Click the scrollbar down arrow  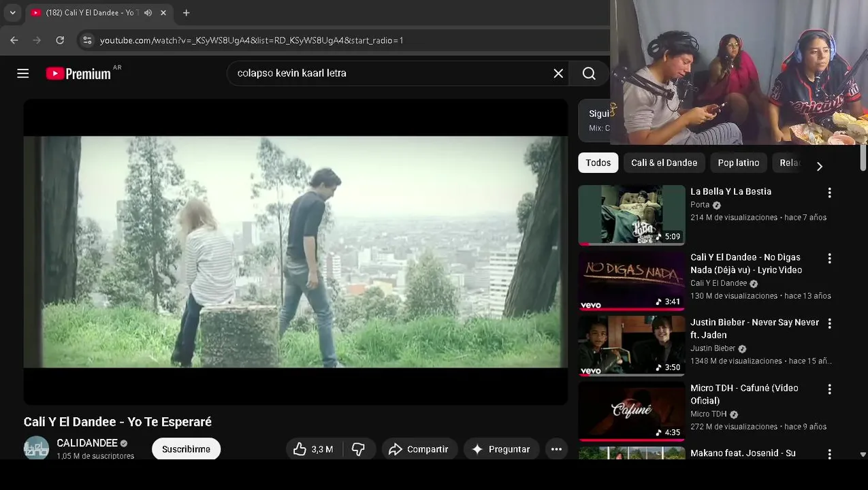point(863,454)
